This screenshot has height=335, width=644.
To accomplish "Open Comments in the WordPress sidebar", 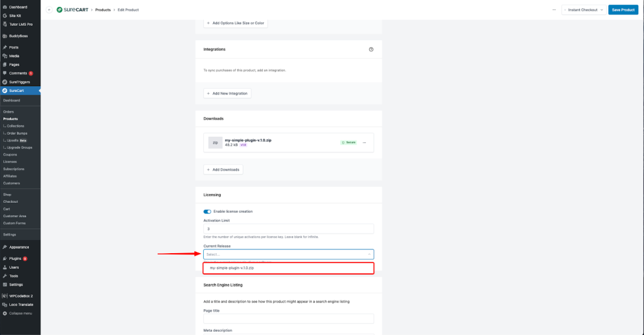I will click(18, 73).
